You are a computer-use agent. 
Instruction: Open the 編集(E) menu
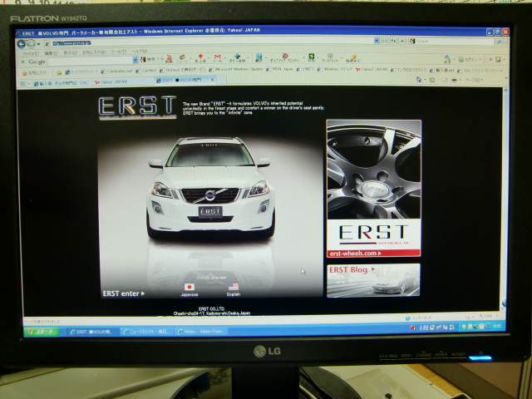coord(52,53)
